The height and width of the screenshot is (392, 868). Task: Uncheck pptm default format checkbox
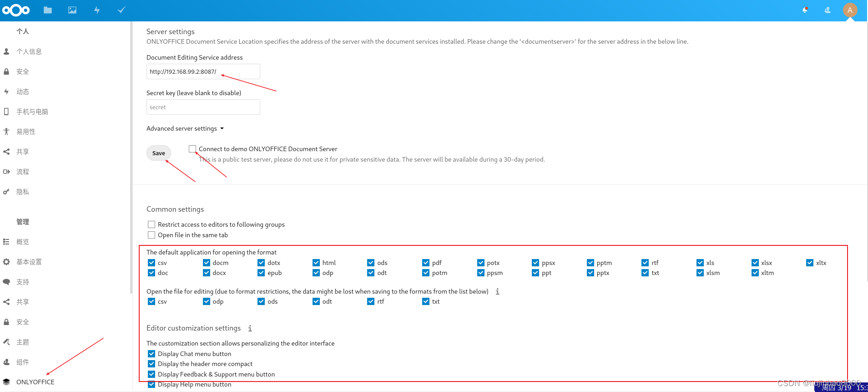(590, 263)
